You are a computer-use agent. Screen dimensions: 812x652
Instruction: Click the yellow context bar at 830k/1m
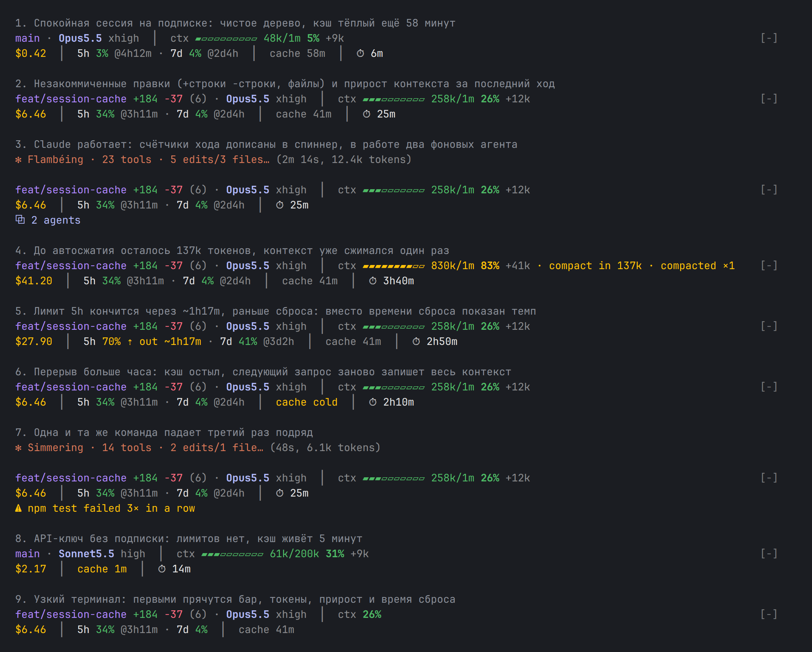(394, 266)
